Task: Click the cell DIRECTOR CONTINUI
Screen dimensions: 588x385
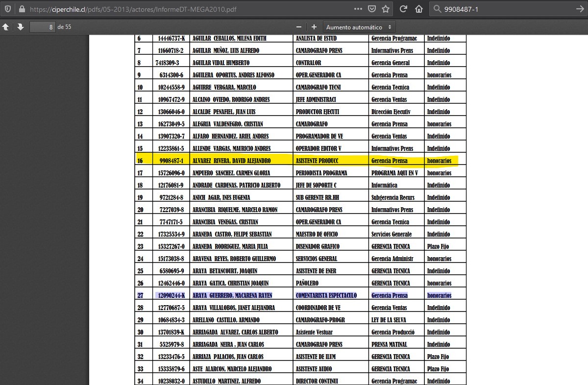Action: (318, 381)
